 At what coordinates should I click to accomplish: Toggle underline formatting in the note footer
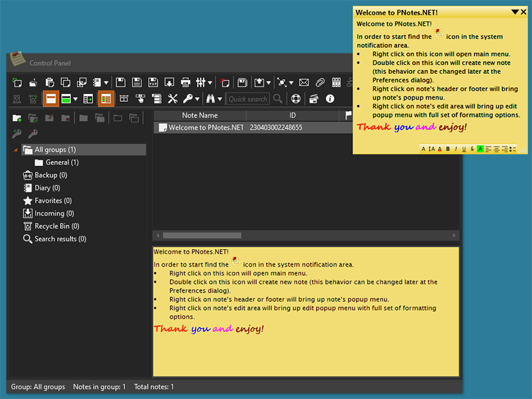tap(464, 149)
